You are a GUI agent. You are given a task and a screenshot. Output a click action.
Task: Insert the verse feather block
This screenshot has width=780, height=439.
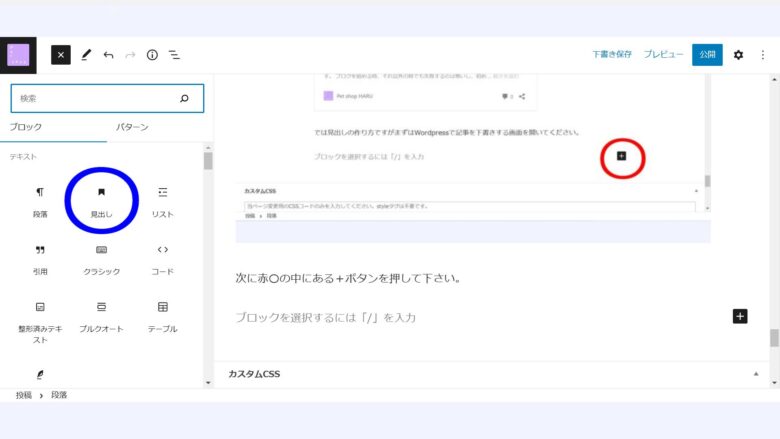click(x=40, y=374)
